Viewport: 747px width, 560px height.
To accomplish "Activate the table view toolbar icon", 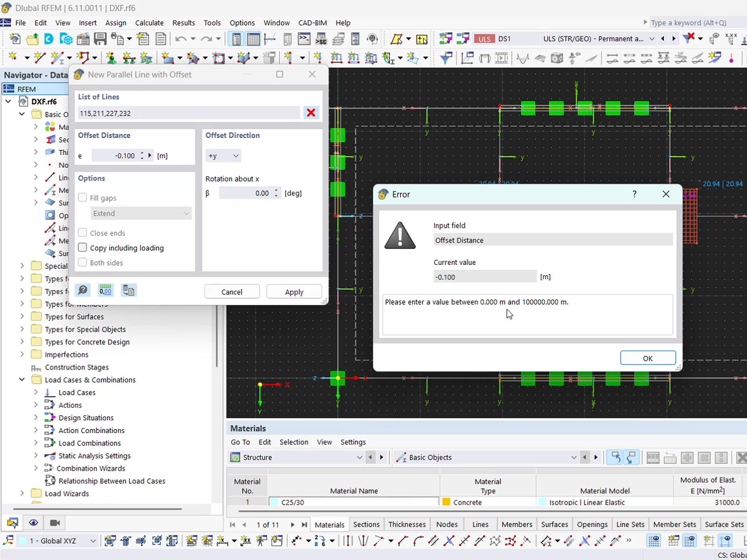I will point(254,39).
